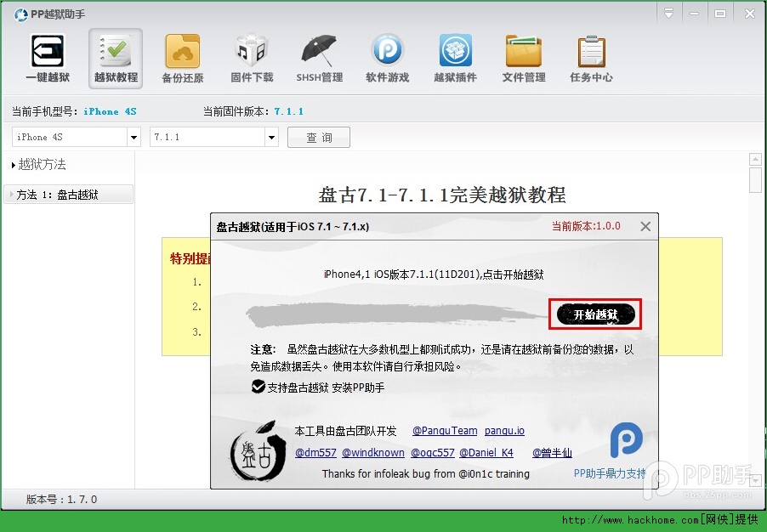Open 备份还原 backup and restore
The width and height of the screenshot is (767, 532).
[183, 59]
